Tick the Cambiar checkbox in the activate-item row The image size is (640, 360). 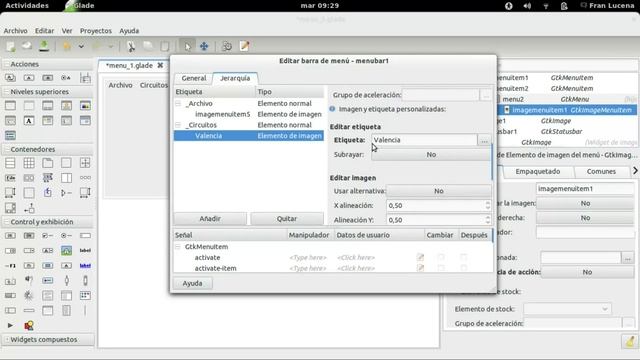440,268
